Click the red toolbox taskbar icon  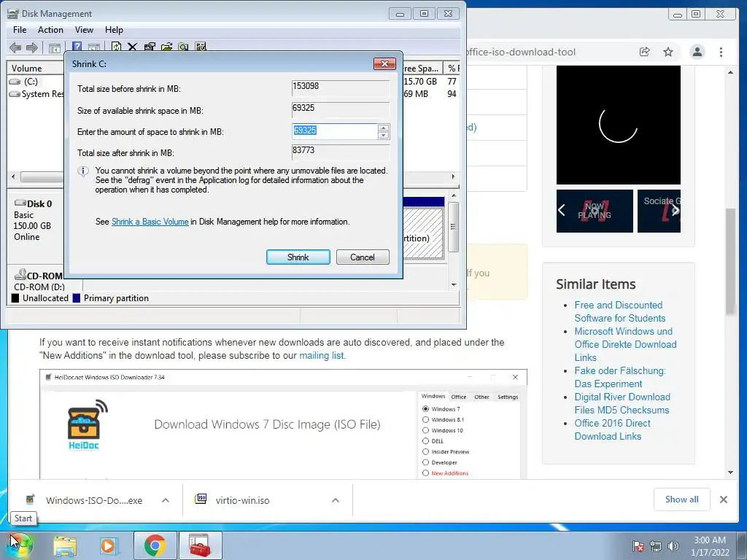coord(200,545)
